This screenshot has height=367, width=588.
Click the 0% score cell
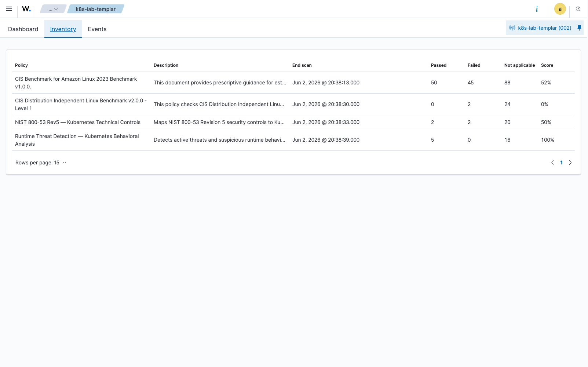[x=544, y=104]
